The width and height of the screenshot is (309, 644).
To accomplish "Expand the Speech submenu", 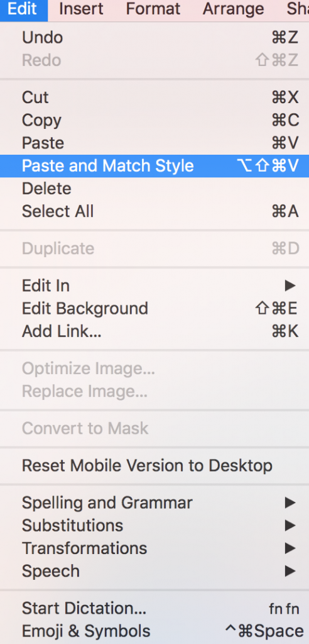I will click(x=154, y=571).
